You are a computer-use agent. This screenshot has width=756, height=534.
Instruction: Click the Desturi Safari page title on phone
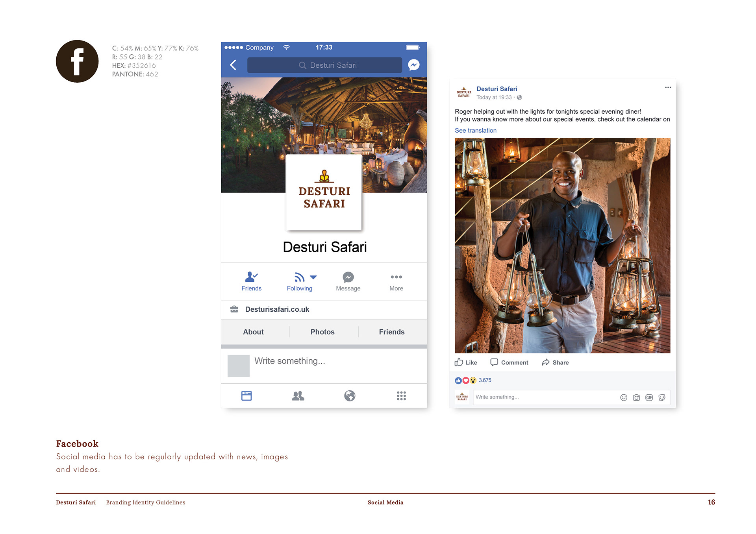click(325, 247)
